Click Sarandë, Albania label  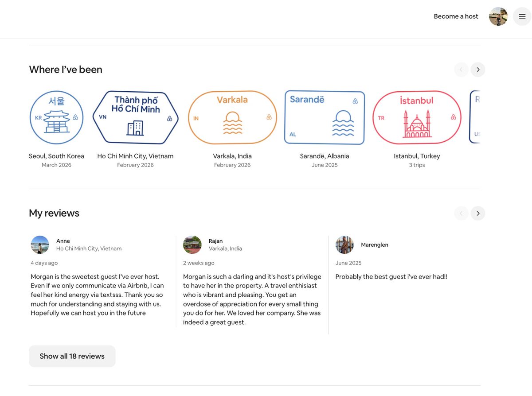(x=325, y=156)
